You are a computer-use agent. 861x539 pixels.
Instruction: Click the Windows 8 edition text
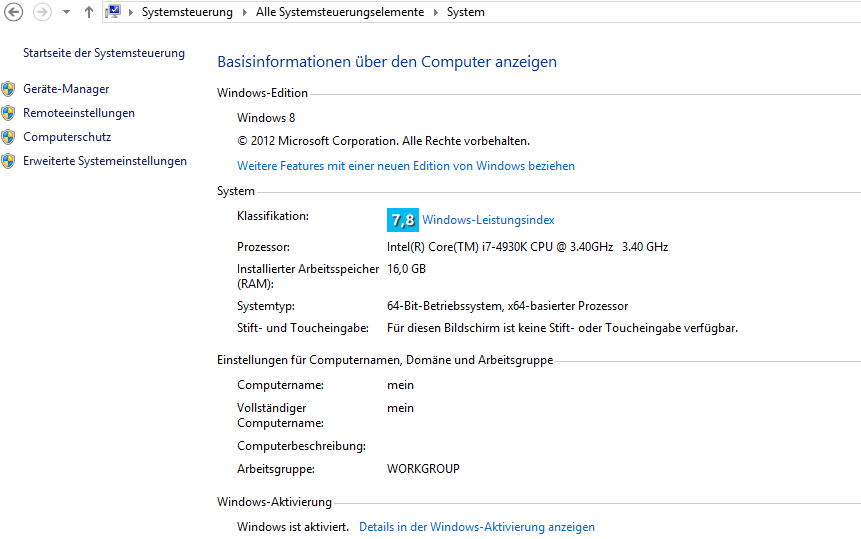pos(266,118)
